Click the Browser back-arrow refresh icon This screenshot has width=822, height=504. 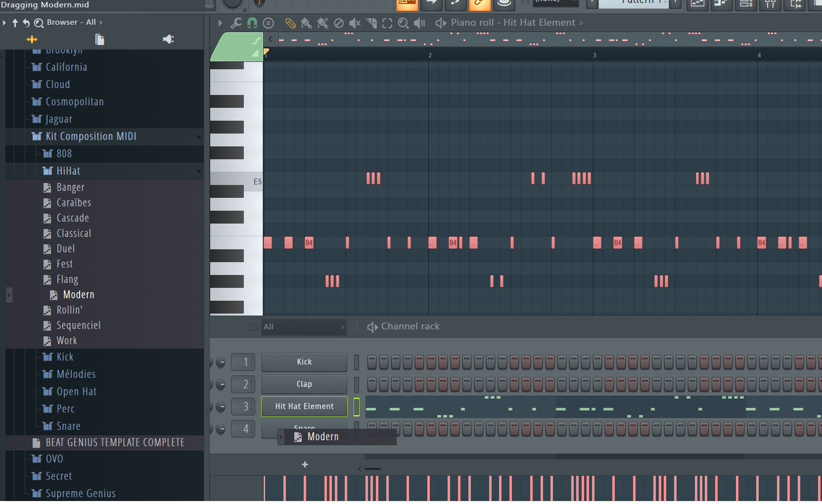pos(26,22)
